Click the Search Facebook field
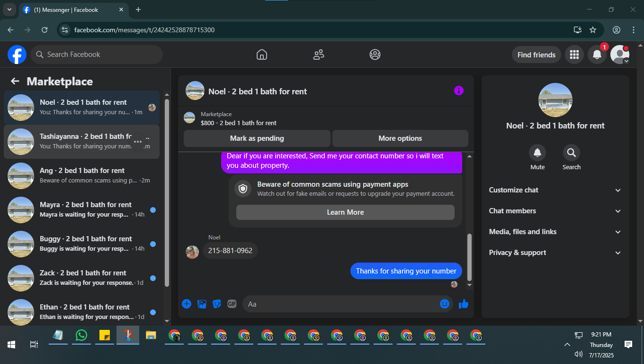Screen dimensions: 644x364 [97, 55]
